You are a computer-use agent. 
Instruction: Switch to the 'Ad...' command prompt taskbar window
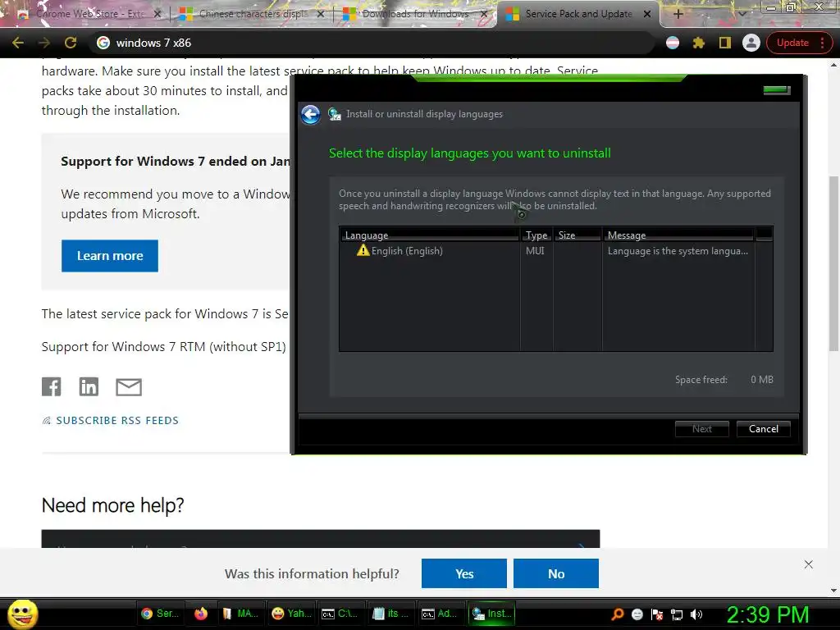tap(441, 614)
